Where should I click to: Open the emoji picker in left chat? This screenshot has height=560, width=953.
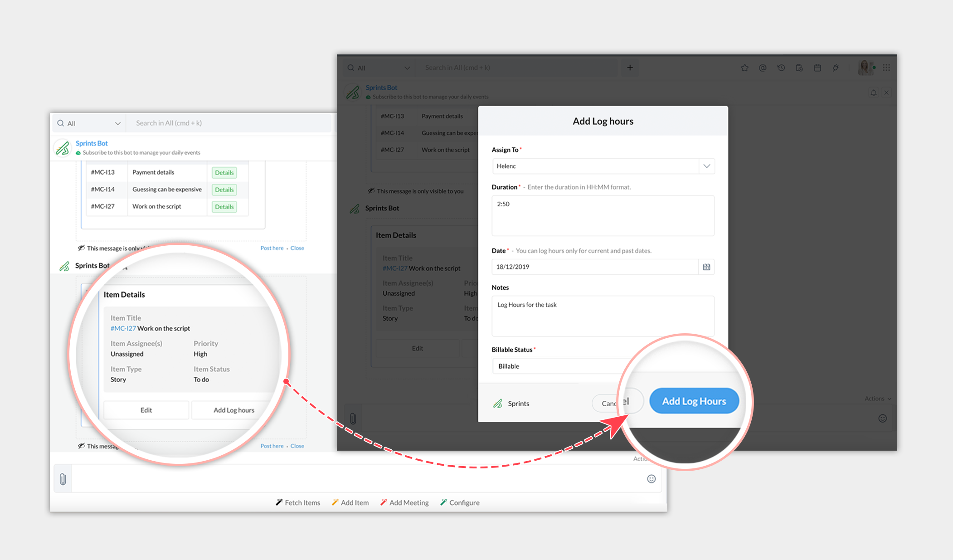tap(651, 479)
